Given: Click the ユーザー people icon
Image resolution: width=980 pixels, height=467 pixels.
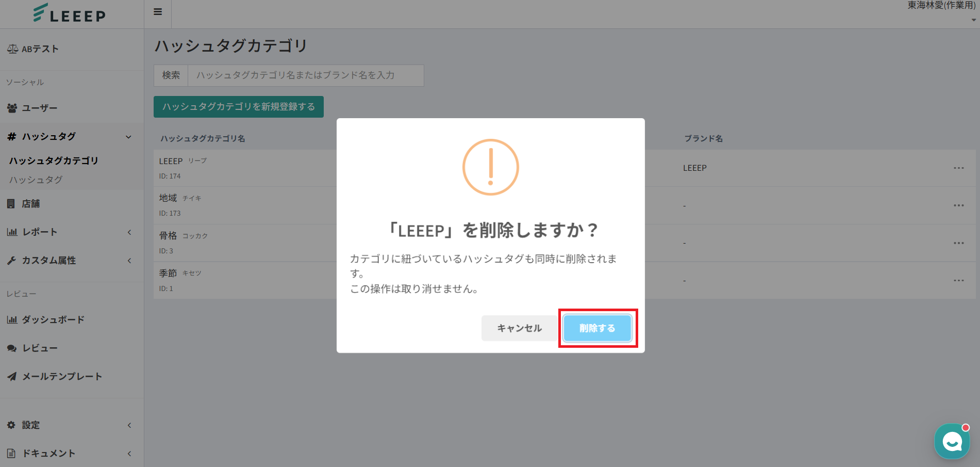Looking at the screenshot, I should (12, 108).
